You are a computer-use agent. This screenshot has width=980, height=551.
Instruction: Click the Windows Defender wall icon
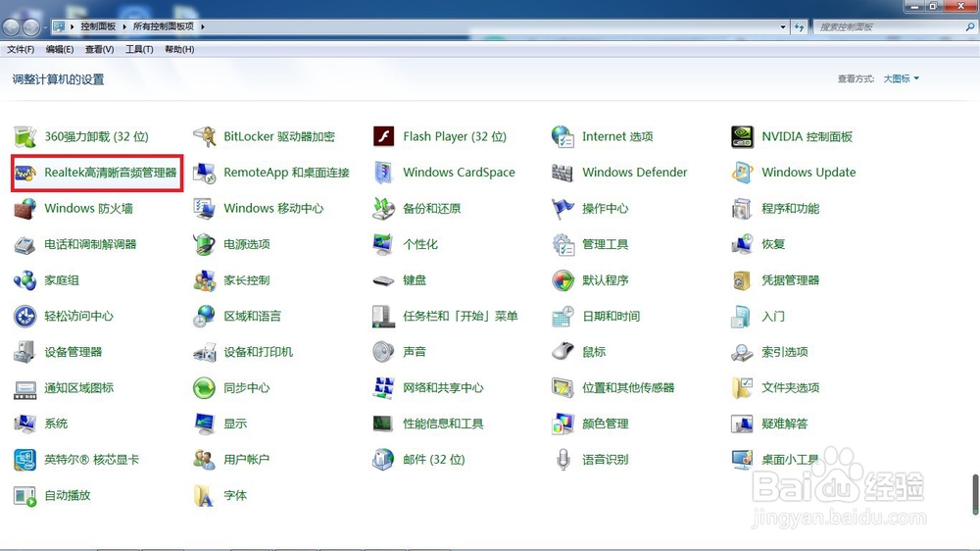563,173
